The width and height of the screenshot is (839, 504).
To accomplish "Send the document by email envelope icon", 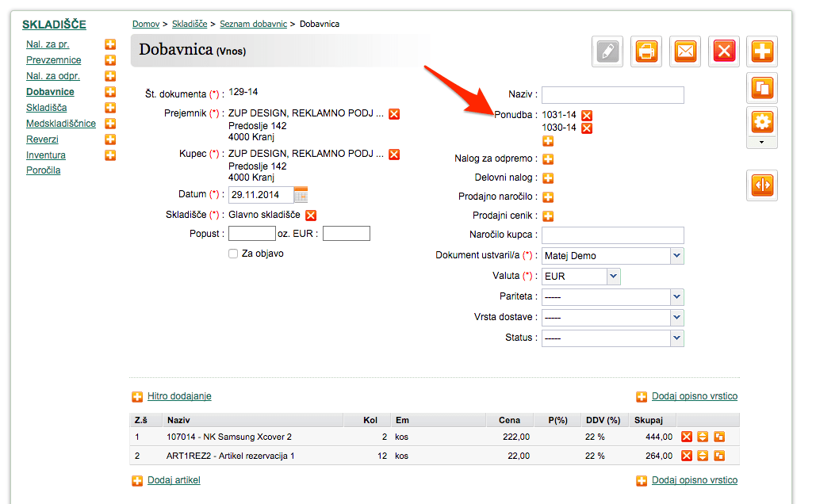I will pyautogui.click(x=685, y=52).
